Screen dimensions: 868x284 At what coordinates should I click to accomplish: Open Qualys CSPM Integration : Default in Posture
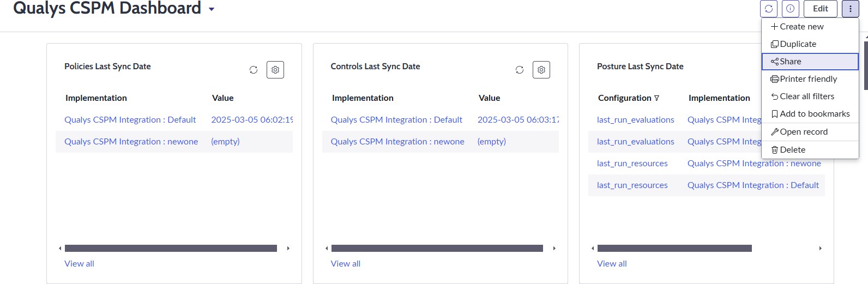tap(753, 185)
